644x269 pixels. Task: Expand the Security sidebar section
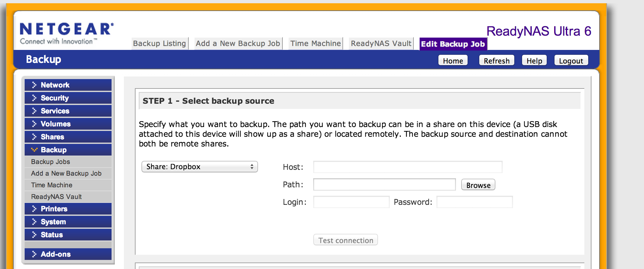(54, 98)
